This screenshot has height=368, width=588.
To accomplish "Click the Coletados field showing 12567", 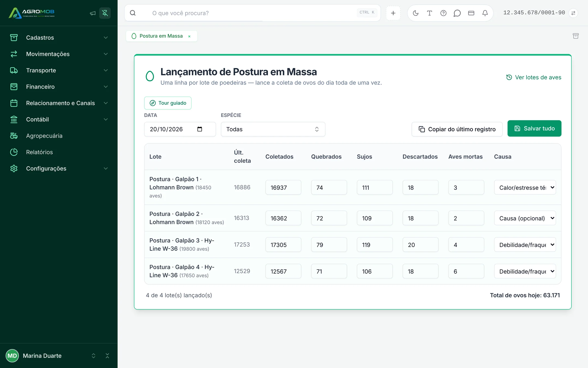I will pos(283,271).
